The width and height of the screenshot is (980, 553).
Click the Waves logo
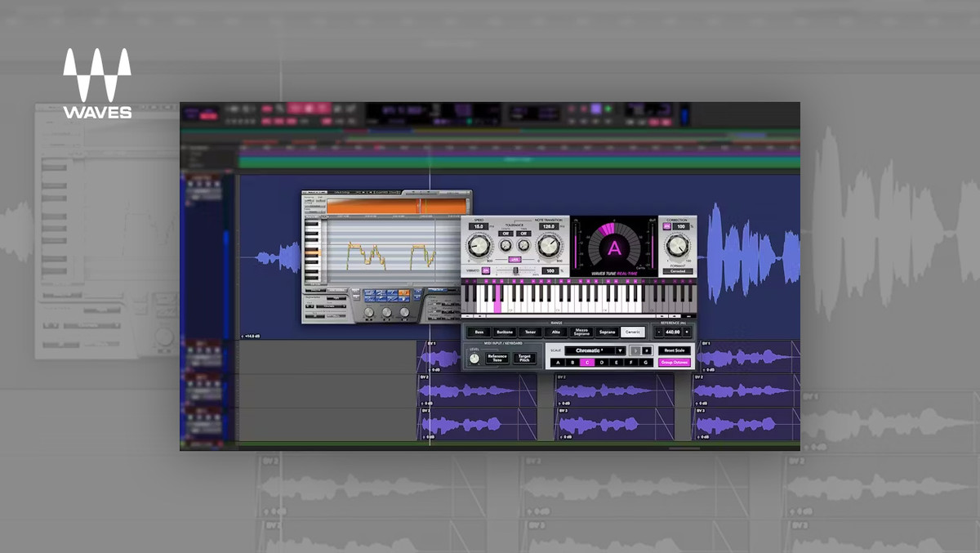pos(97,83)
